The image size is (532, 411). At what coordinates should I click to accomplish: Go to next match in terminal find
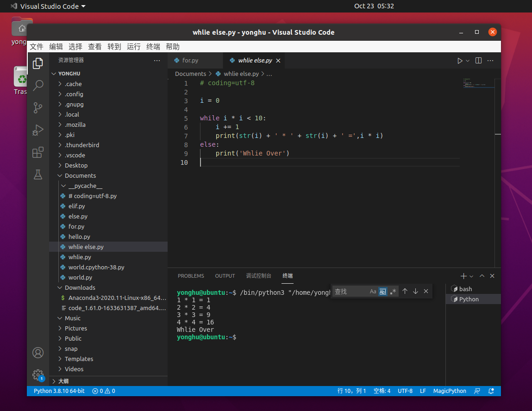415,291
